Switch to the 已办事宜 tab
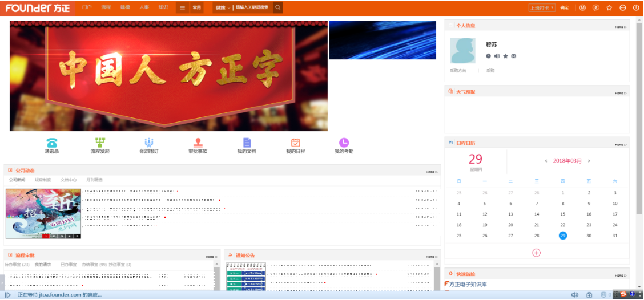 pyautogui.click(x=69, y=265)
